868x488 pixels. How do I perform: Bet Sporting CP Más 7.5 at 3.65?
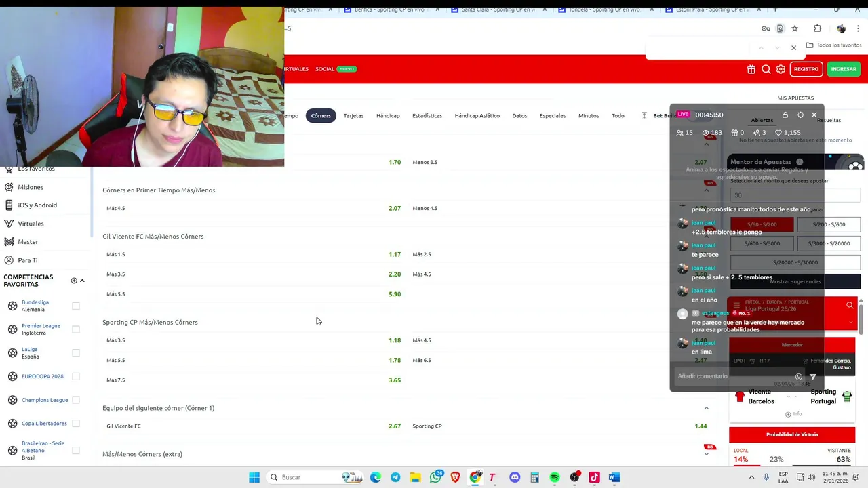coord(254,380)
